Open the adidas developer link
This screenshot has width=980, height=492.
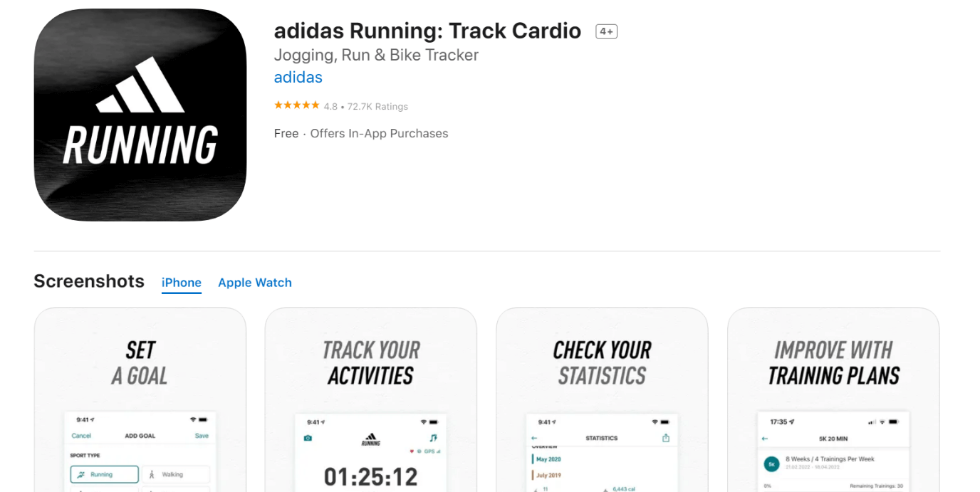[x=298, y=77]
